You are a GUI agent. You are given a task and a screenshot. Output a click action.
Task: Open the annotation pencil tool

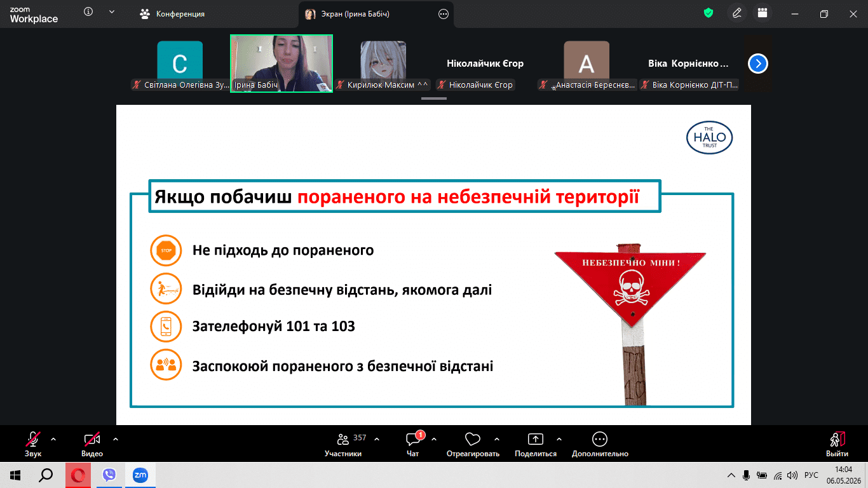tap(737, 13)
